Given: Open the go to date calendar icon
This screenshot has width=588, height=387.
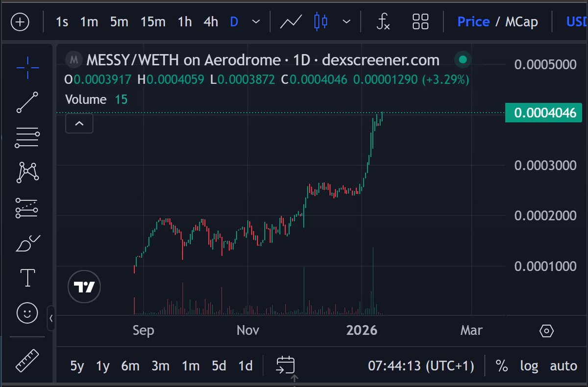Looking at the screenshot, I should click(285, 365).
